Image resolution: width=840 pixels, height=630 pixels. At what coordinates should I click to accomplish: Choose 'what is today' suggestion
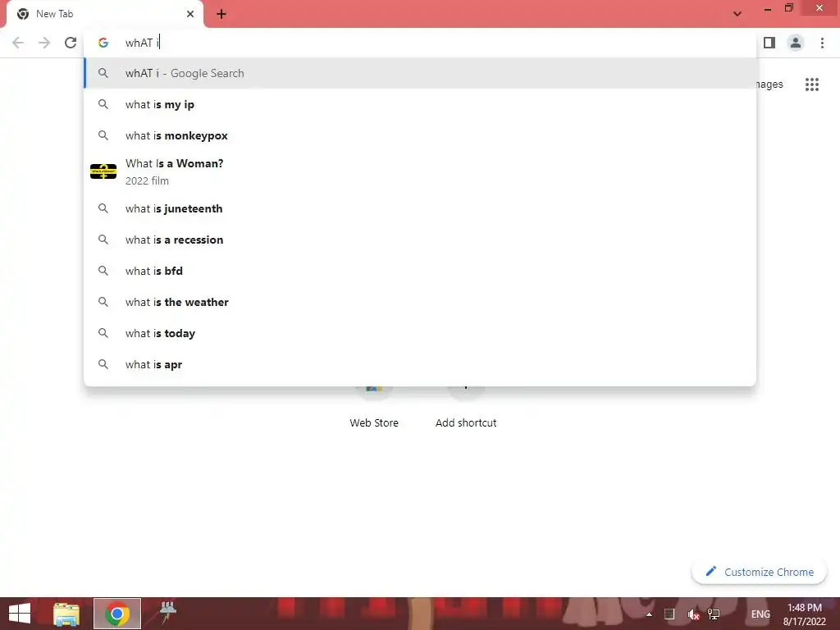pos(420,333)
